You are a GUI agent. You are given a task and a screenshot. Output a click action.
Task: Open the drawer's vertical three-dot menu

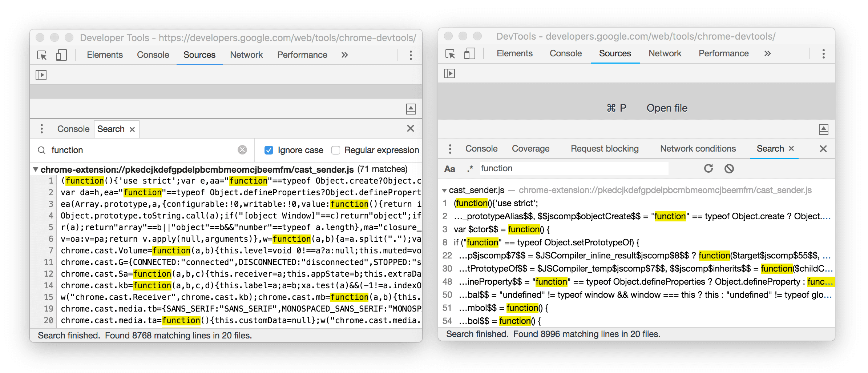(42, 129)
